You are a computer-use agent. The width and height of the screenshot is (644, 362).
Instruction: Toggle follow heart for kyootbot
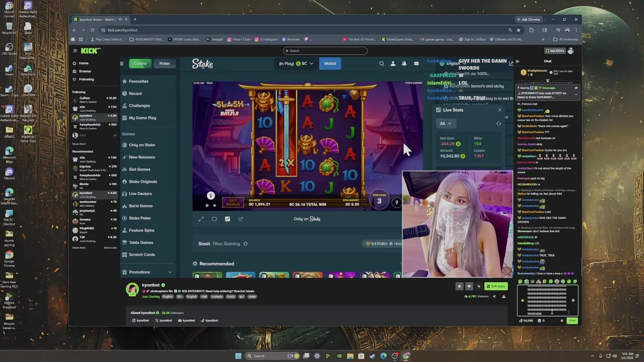coord(469,287)
